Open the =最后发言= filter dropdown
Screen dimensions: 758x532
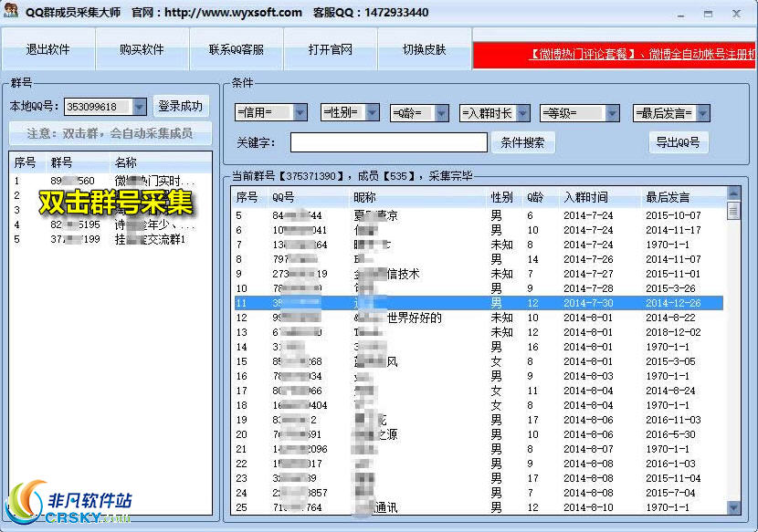tap(703, 113)
